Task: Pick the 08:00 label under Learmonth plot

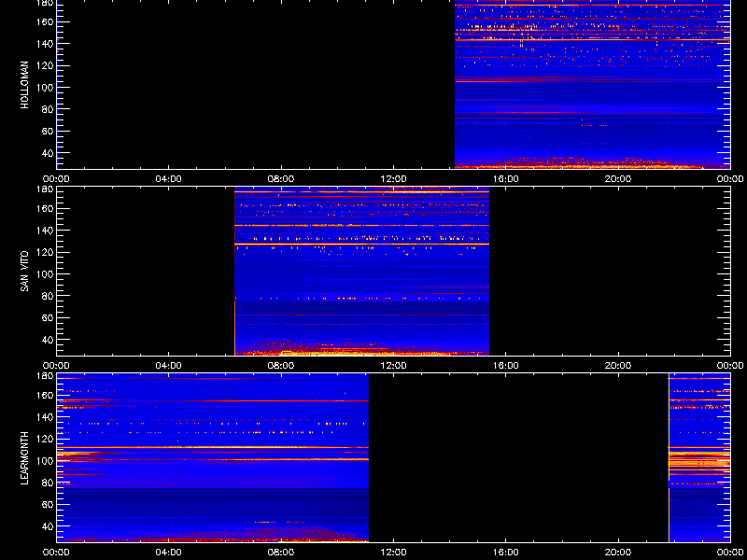Action: coord(281,553)
